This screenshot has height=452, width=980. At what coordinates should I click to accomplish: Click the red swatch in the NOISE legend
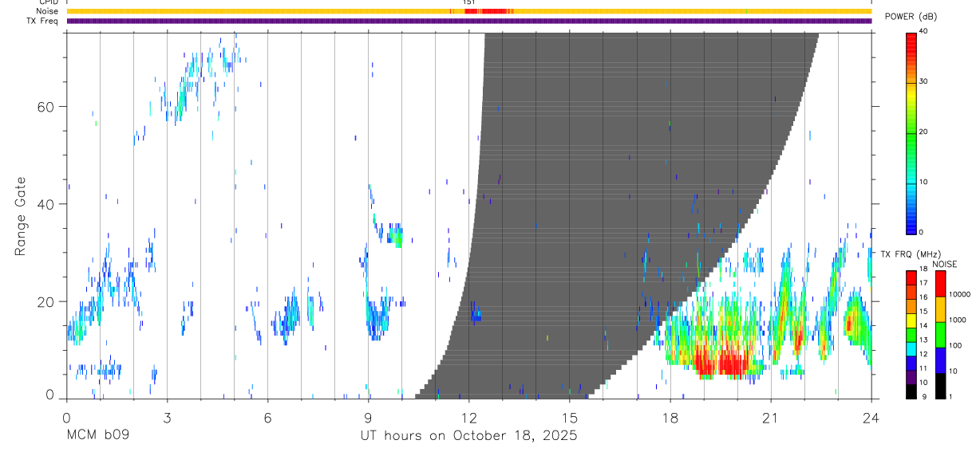coord(940,284)
